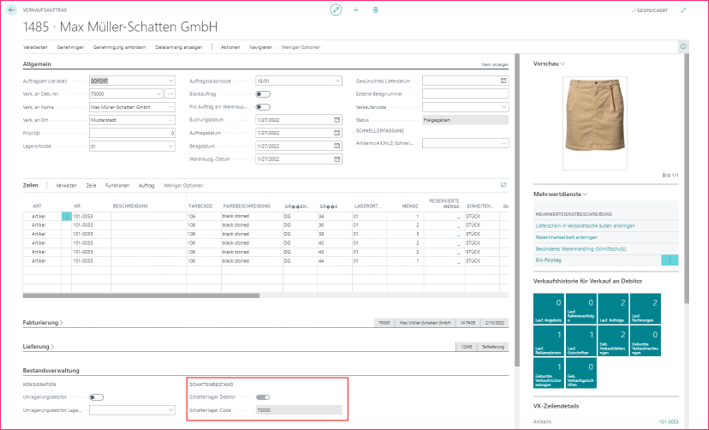Click the edit pencil icon

coord(336,9)
